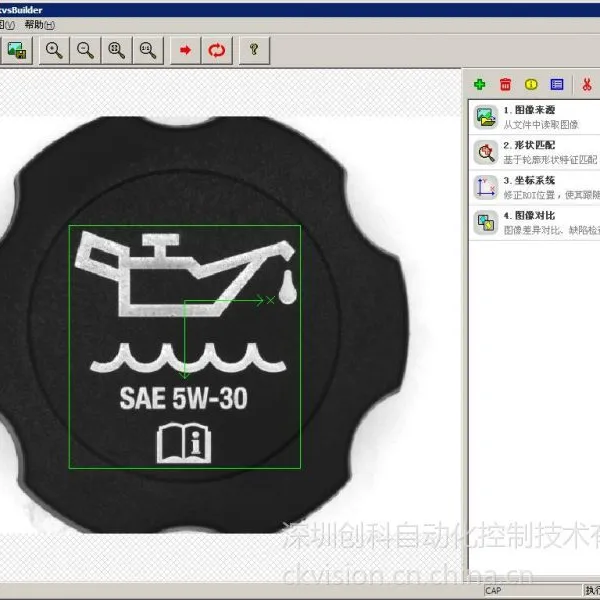The image size is (600, 600).
Task: Click the yellow info icon
Action: pos(531,84)
